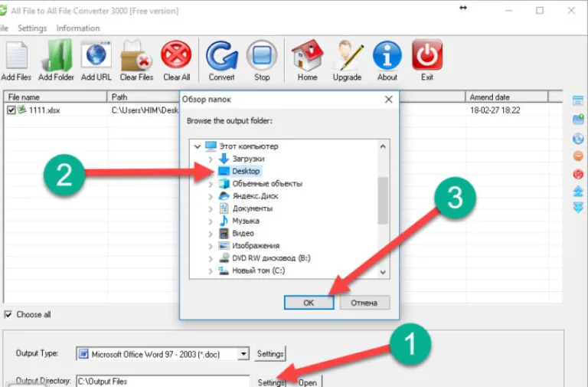Select the Объемные объекты folder label
Screen dimensions: 588x387
[267, 184]
